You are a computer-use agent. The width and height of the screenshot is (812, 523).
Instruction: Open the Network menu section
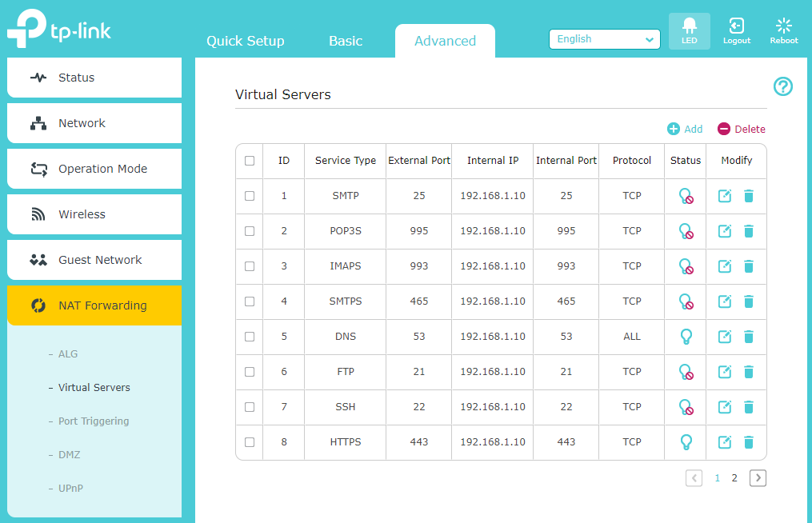click(x=94, y=123)
